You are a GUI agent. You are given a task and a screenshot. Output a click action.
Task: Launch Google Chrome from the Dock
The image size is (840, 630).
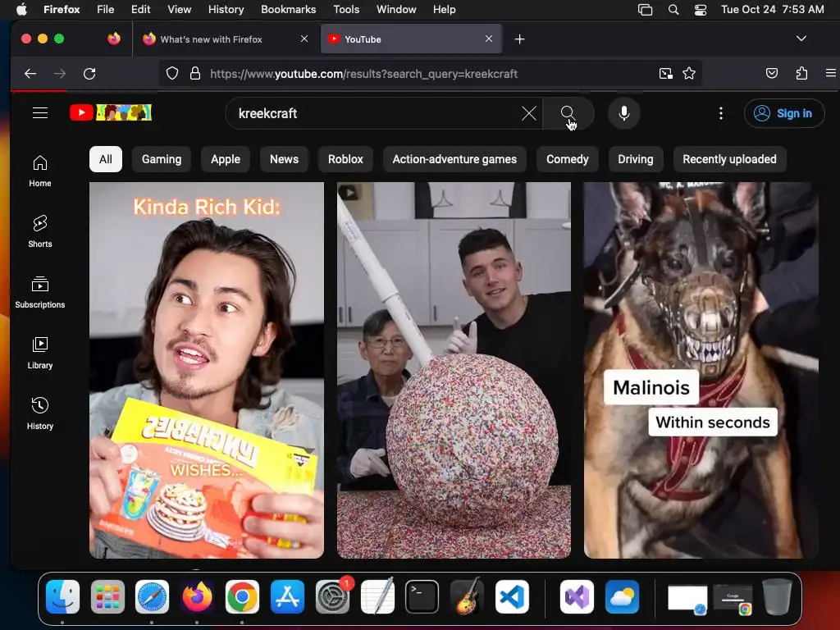coord(242,596)
